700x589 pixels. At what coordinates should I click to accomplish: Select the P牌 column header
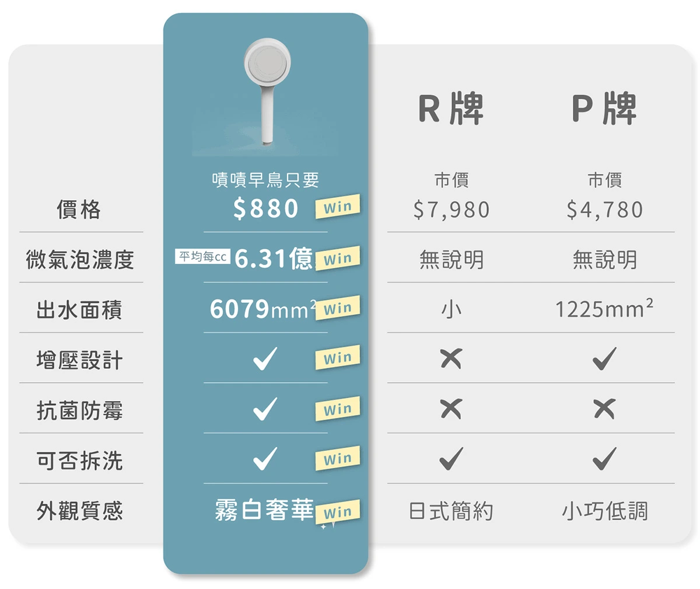tap(604, 109)
